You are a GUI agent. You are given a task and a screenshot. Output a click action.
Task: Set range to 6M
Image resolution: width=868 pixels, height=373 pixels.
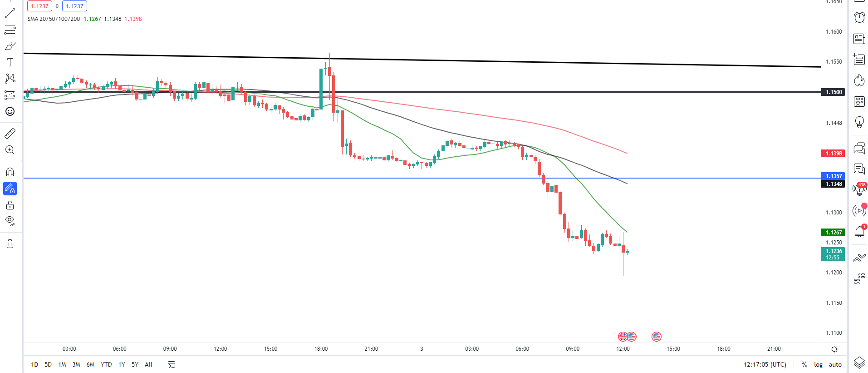click(x=90, y=364)
